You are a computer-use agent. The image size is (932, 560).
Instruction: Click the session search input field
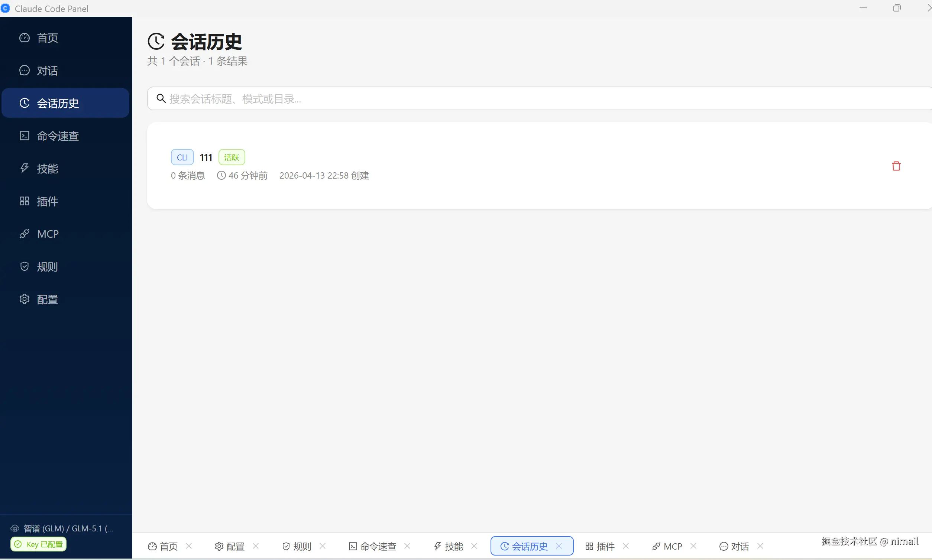[x=378, y=98]
